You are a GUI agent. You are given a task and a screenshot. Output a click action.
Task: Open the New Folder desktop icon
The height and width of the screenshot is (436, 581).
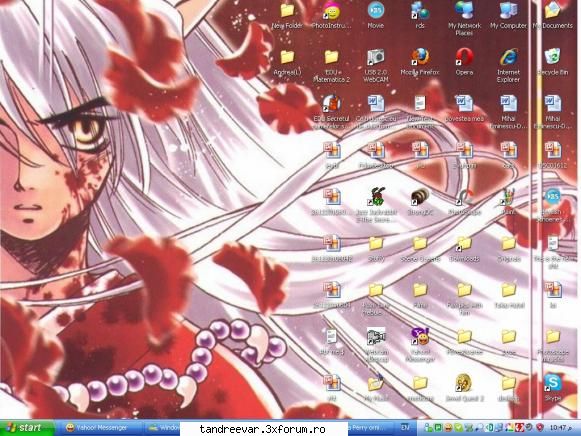point(287,15)
